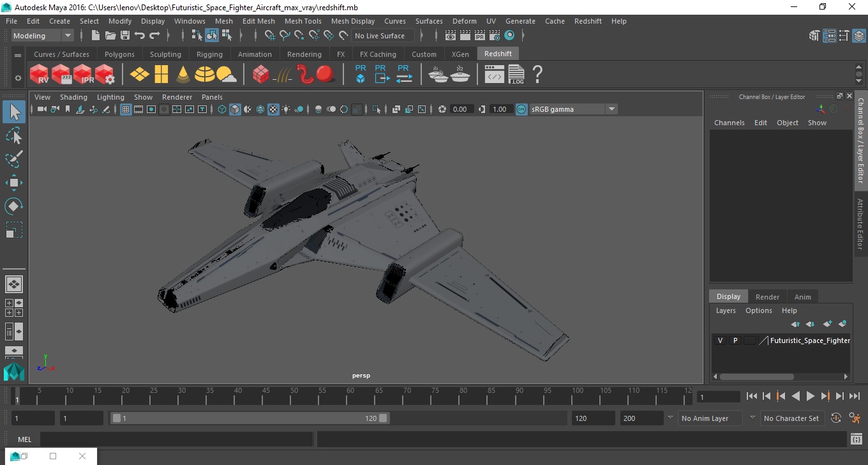Open Channels menu in Channel Box
This screenshot has height=465, width=868.
pos(729,123)
